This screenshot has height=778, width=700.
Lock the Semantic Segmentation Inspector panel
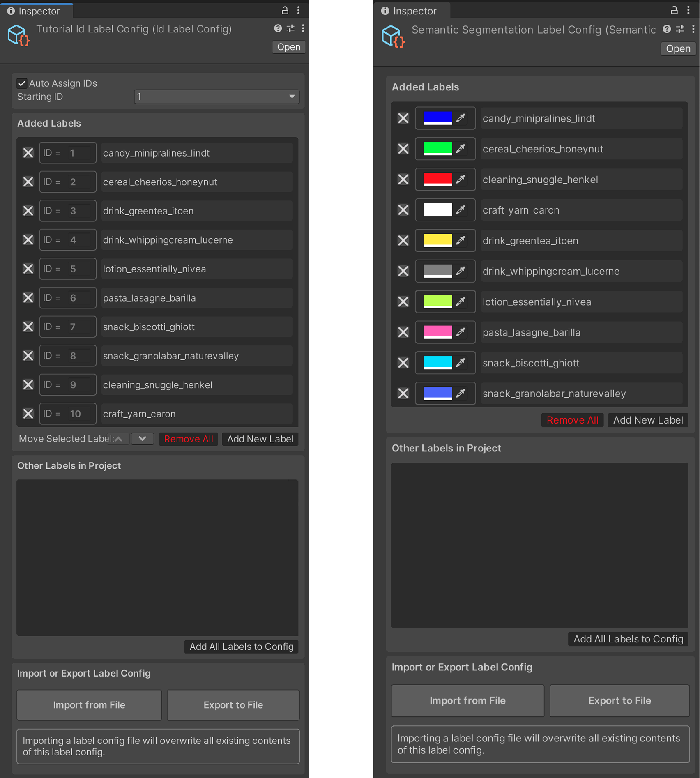click(x=674, y=10)
